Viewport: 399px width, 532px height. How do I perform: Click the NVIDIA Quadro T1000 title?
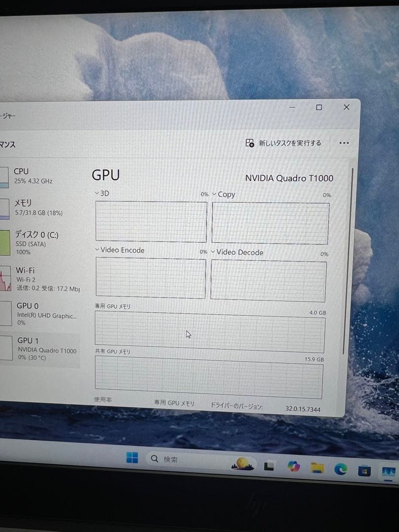[x=289, y=178]
